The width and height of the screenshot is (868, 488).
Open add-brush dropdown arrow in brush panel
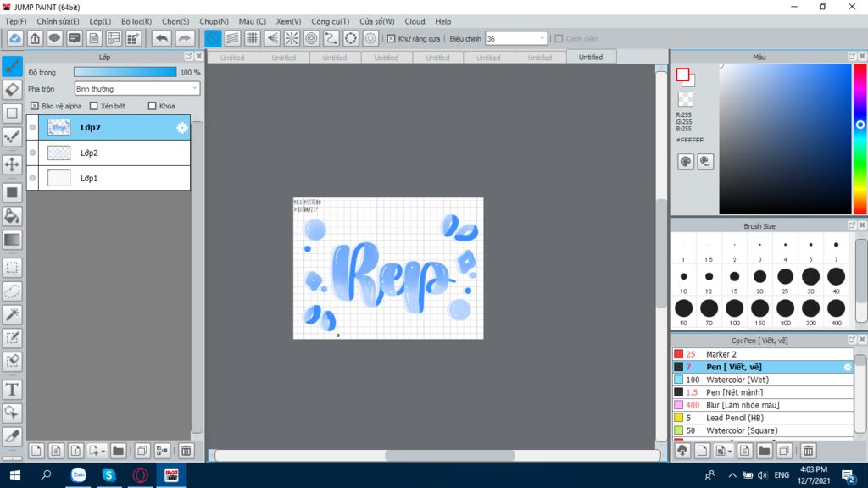(730, 452)
